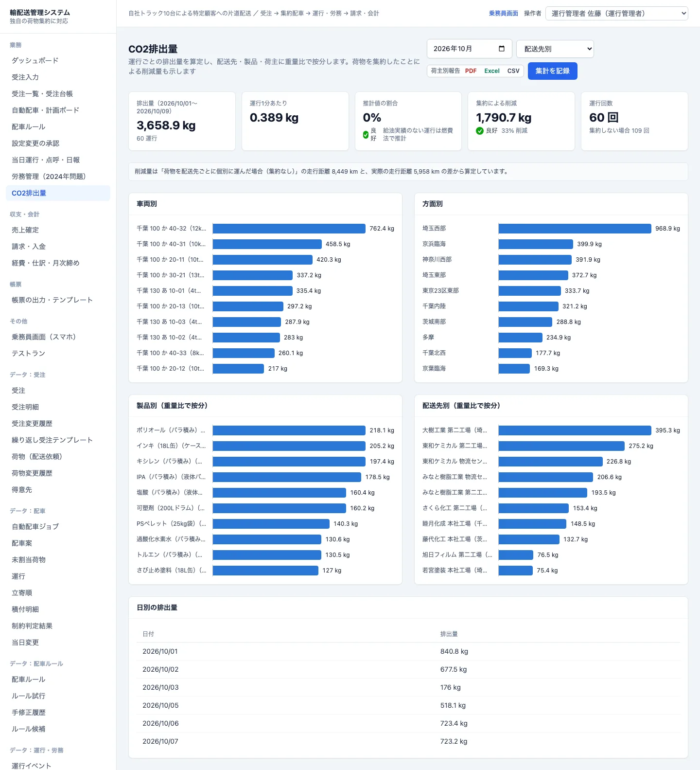The height and width of the screenshot is (770, 700).
Task: Select CO2排出量 in the sidebar
Action: click(58, 193)
